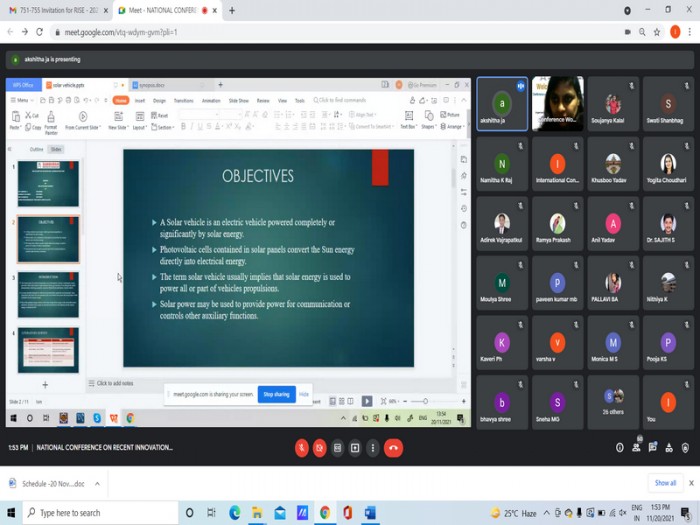Open WPS Menu dropdown

pyautogui.click(x=21, y=100)
